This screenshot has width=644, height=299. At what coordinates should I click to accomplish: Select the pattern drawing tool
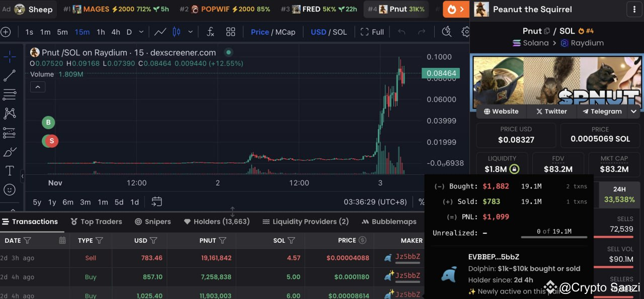[x=10, y=114]
